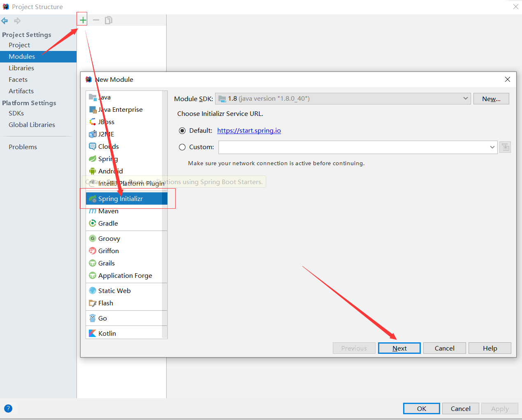Screen dimensions: 522x420
Task: Open the Custom URL dropdown arrow
Action: 492,147
